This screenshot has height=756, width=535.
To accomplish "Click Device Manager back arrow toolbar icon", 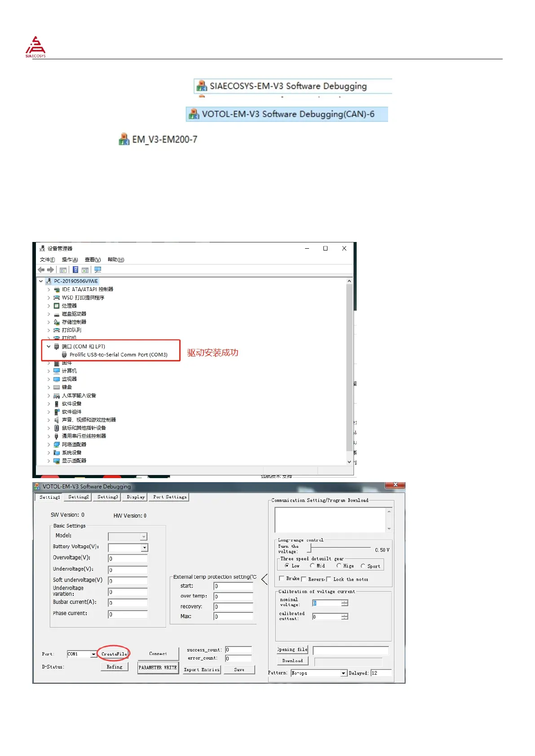I will tap(41, 270).
